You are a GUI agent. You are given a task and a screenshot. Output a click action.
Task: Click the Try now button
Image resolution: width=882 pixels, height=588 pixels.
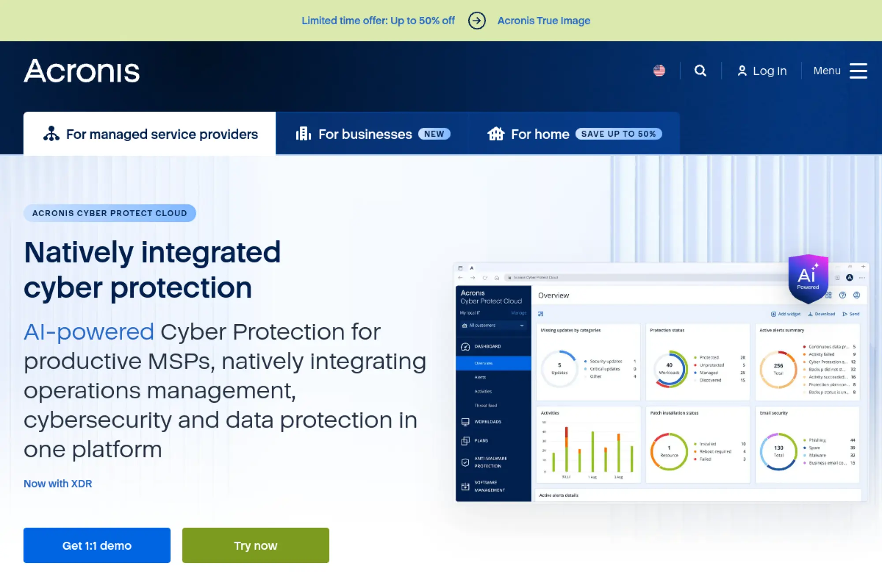255,545
